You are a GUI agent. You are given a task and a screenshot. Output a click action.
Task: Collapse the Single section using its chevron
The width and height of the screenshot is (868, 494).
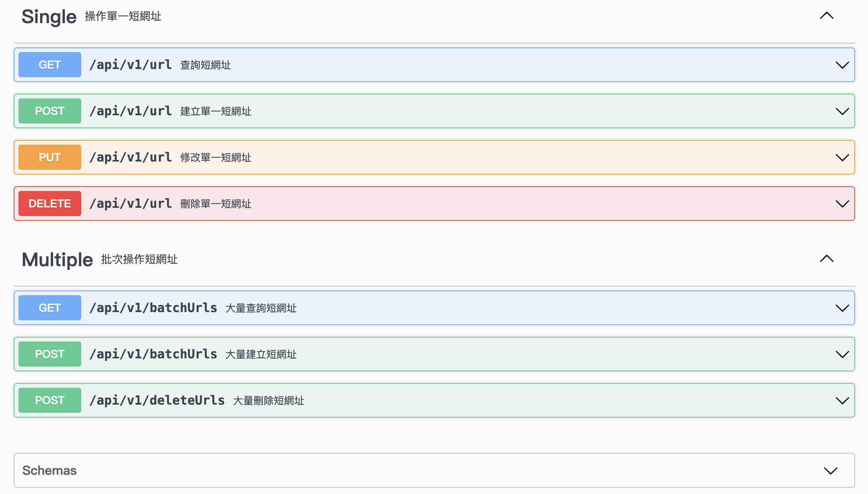pos(826,16)
